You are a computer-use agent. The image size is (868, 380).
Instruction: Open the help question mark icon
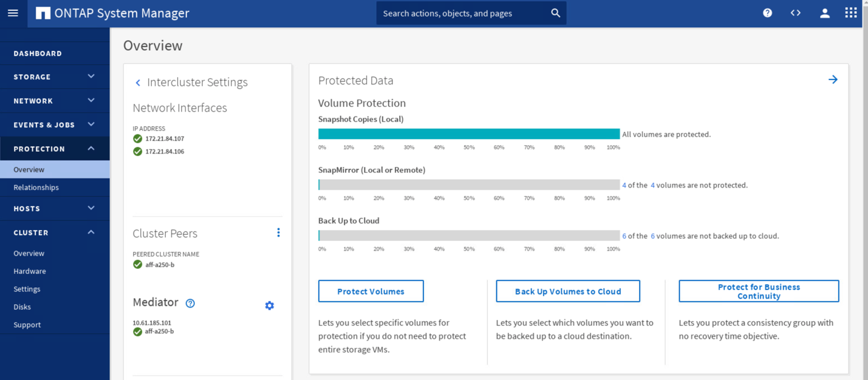[767, 13]
